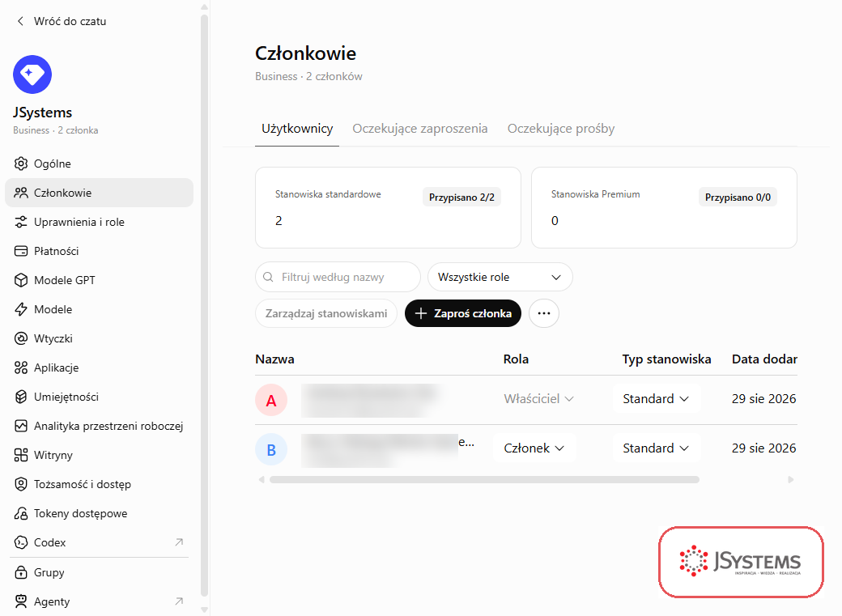The image size is (842, 616).
Task: Click the horizontal table scrollbar
Action: pos(484,479)
